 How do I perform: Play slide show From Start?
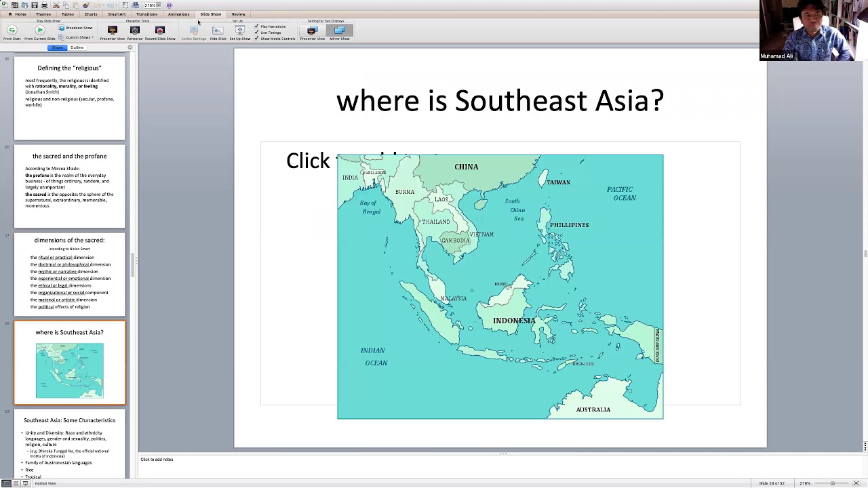[x=12, y=33]
